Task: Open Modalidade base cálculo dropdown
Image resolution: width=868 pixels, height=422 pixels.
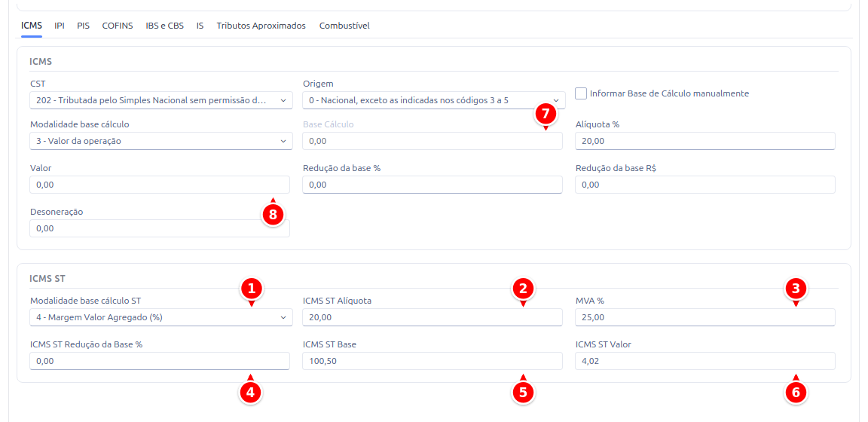Action: [x=161, y=141]
